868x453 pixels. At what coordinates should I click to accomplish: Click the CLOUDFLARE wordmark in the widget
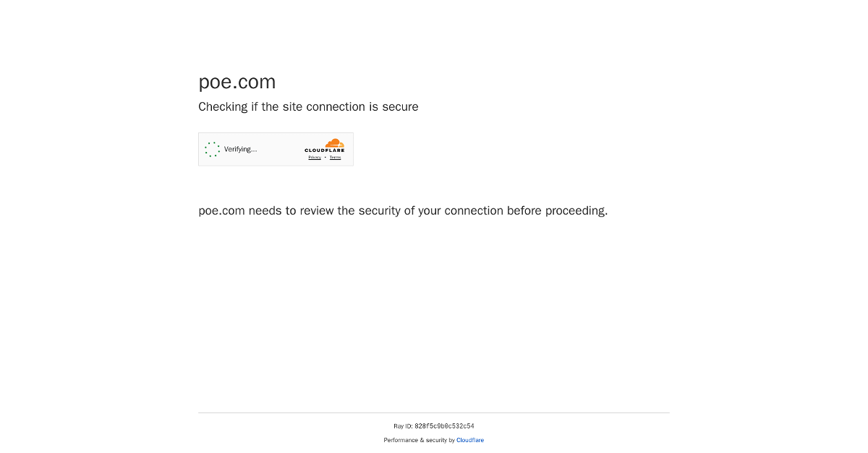[324, 151]
